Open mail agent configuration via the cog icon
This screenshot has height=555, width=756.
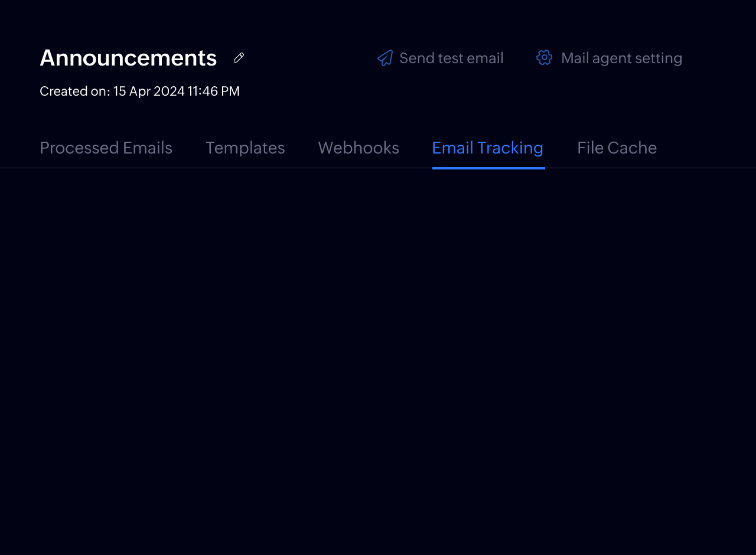(543, 57)
